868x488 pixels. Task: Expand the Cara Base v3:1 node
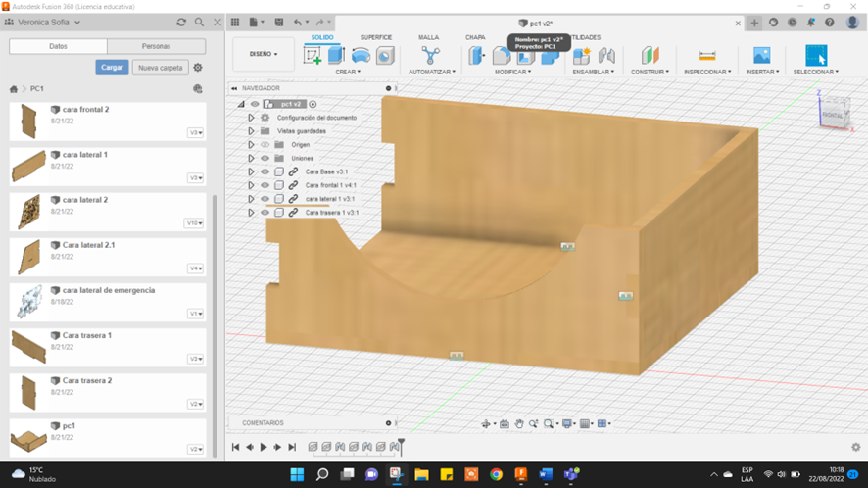click(x=251, y=171)
